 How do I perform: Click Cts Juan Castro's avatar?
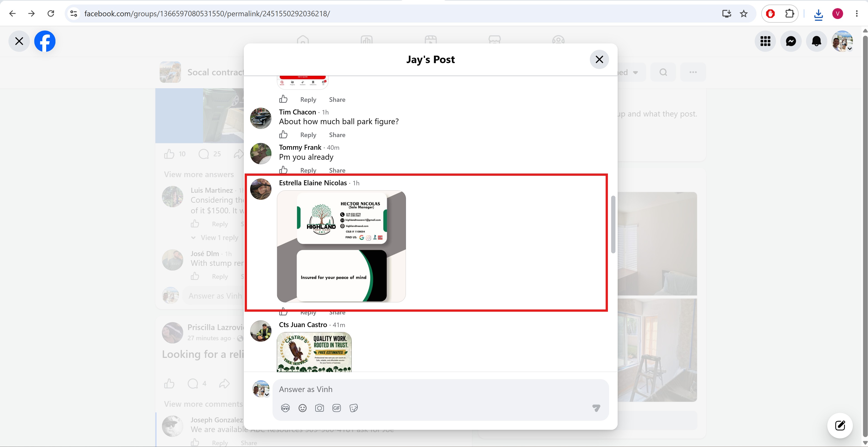click(x=261, y=331)
